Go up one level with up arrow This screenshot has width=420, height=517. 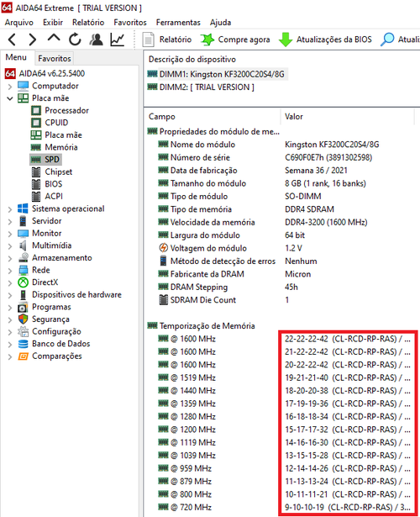(54, 38)
